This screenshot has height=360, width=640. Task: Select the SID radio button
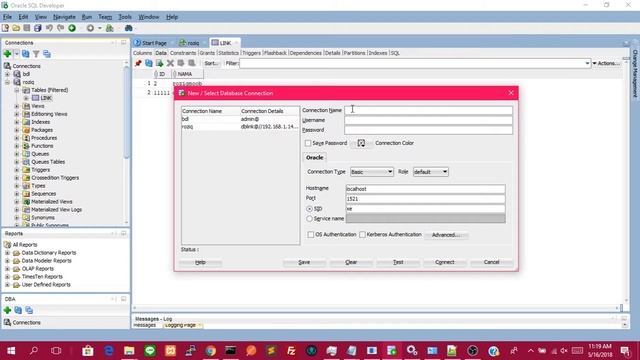[x=309, y=209]
